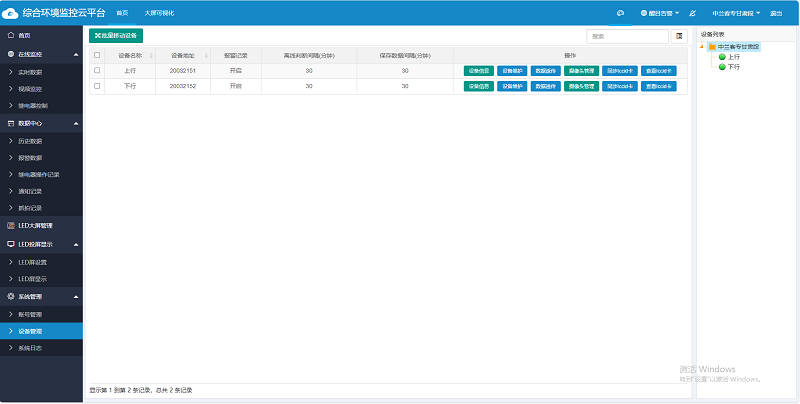Open 系统日志 in the sidebar menu
800x404 pixels.
click(x=30, y=347)
